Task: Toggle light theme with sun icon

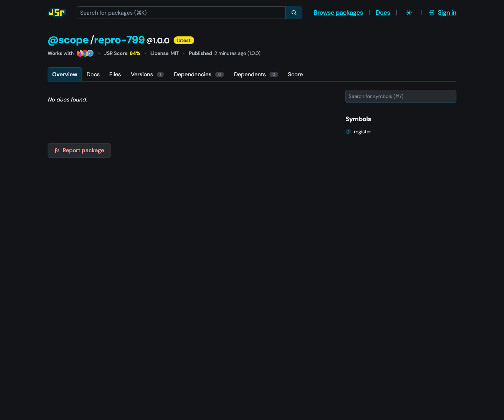Action: coord(409,13)
